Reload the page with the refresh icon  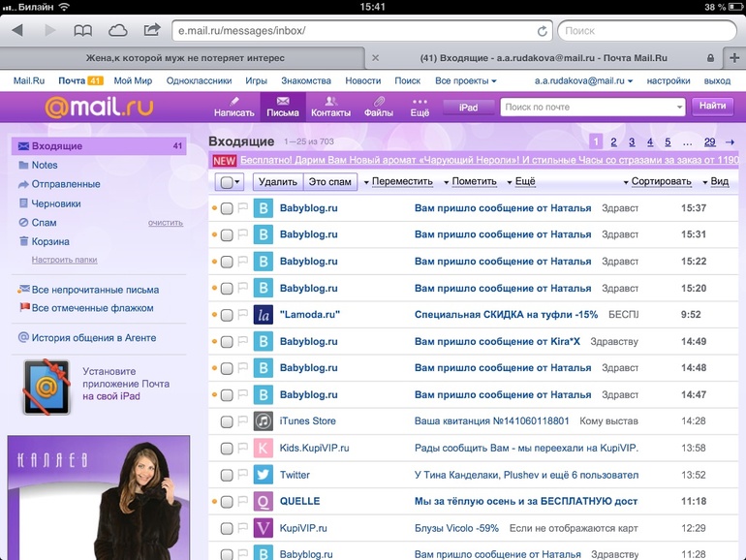[542, 31]
